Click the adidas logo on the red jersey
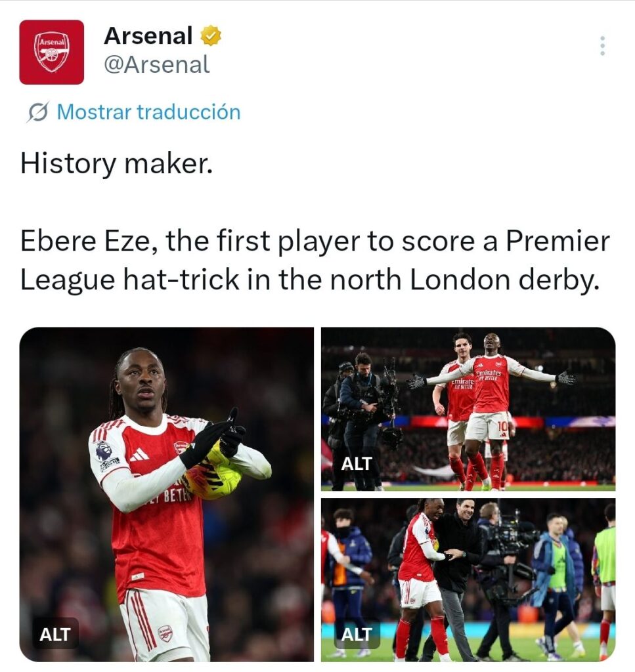This screenshot has height=672, width=635. [139, 454]
